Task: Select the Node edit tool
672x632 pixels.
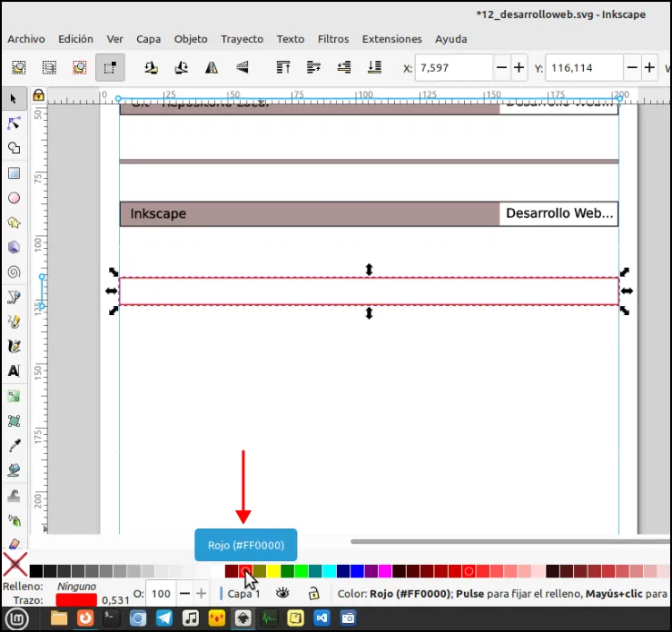Action: coord(14,123)
